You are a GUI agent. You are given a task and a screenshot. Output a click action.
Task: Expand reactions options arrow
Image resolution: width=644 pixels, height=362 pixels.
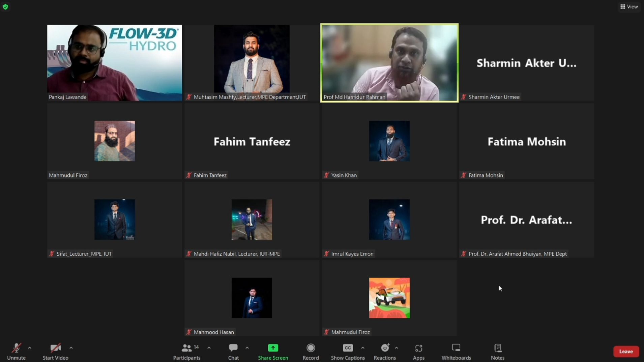(x=397, y=347)
